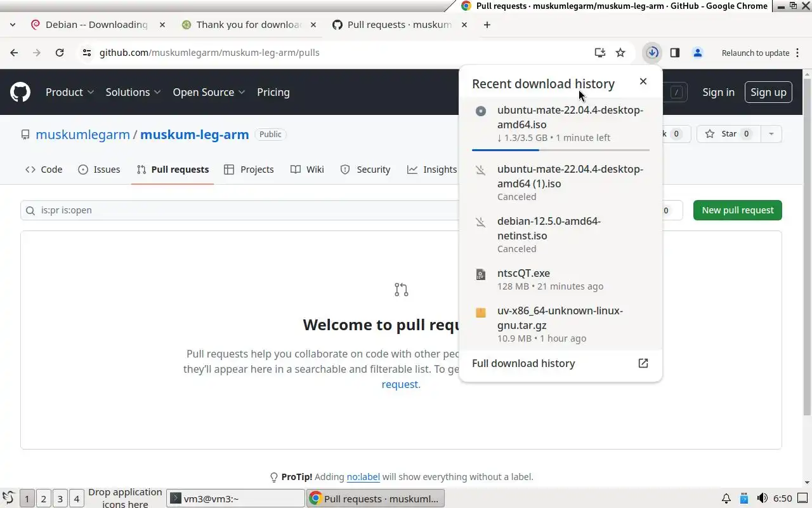Open the Wiki tab
812x508 pixels.
coord(307,170)
